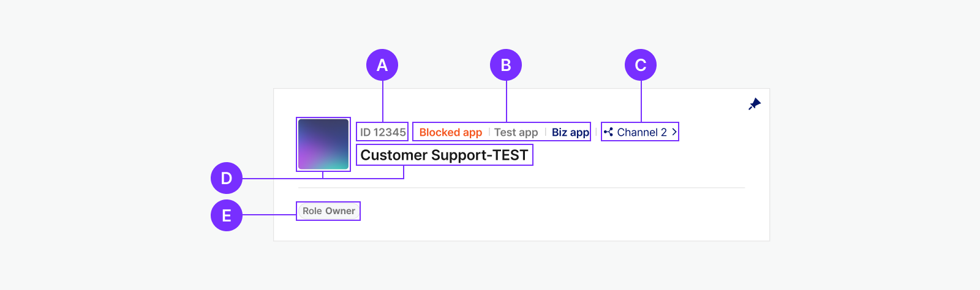Click the Channel 2 share-nodes icon
The height and width of the screenshot is (290, 980).
coord(608,132)
